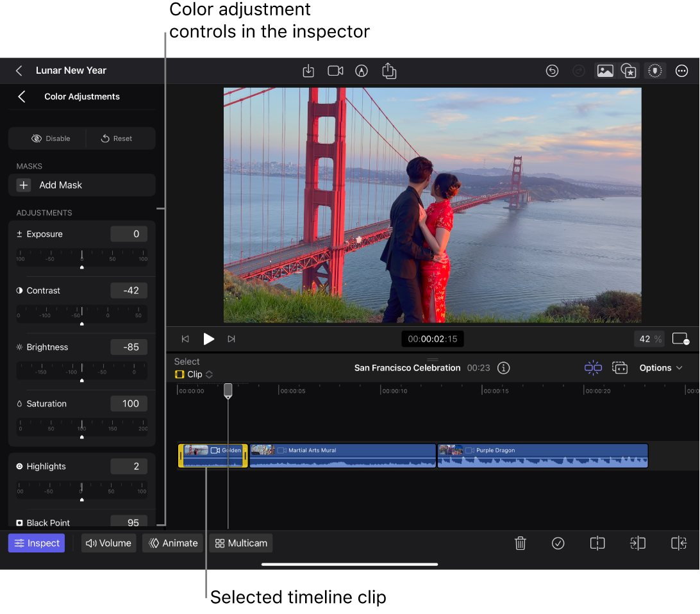Screen dimensions: 700x614
Task: Switch to the Multicam tab
Action: [x=240, y=543]
